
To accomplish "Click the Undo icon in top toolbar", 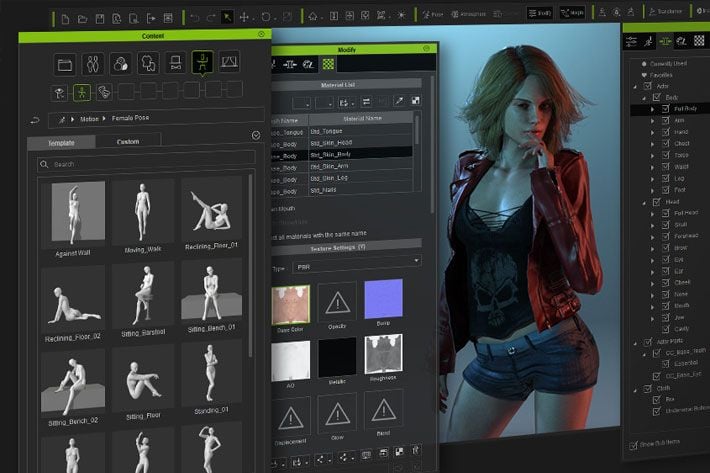I will pyautogui.click(x=195, y=17).
